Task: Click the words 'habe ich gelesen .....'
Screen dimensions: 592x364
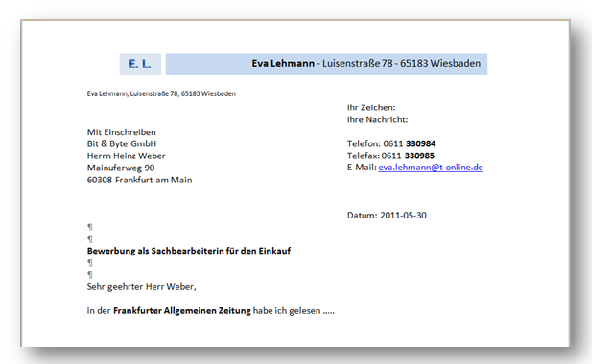Action: pos(294,311)
